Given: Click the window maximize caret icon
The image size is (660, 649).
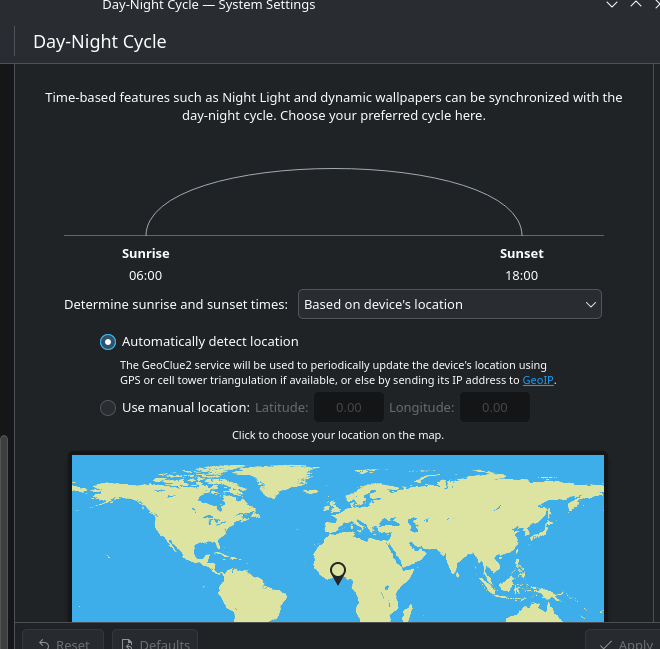Looking at the screenshot, I should pyautogui.click(x=636, y=4).
